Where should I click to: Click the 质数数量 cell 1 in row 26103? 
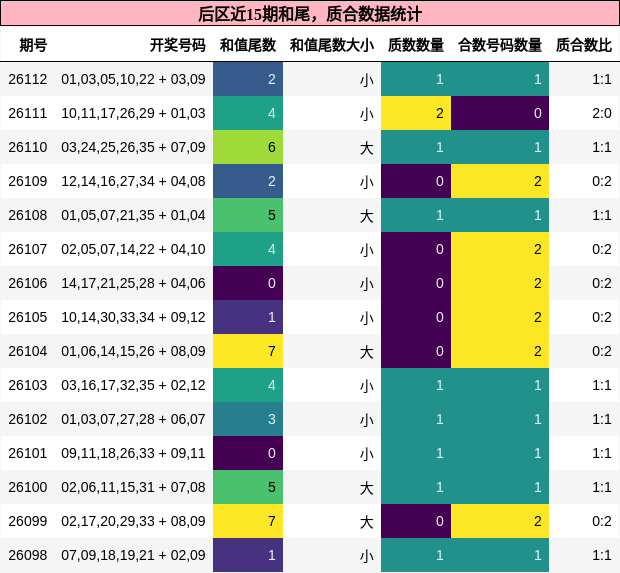click(x=416, y=385)
